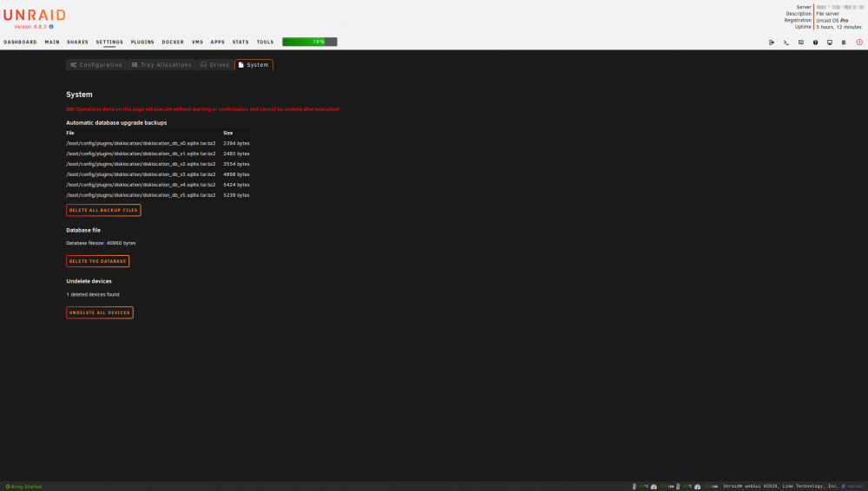Click the disklocation_db_v5.sqlite.tar.bz2 file path

pos(141,195)
